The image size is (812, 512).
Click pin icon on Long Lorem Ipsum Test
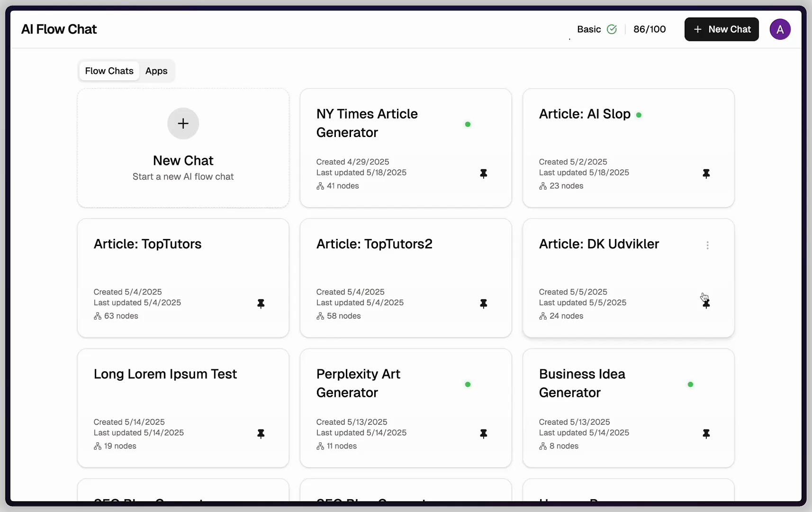coord(261,433)
